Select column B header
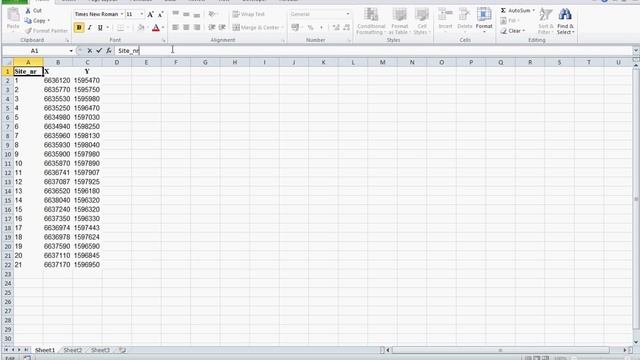 point(58,62)
